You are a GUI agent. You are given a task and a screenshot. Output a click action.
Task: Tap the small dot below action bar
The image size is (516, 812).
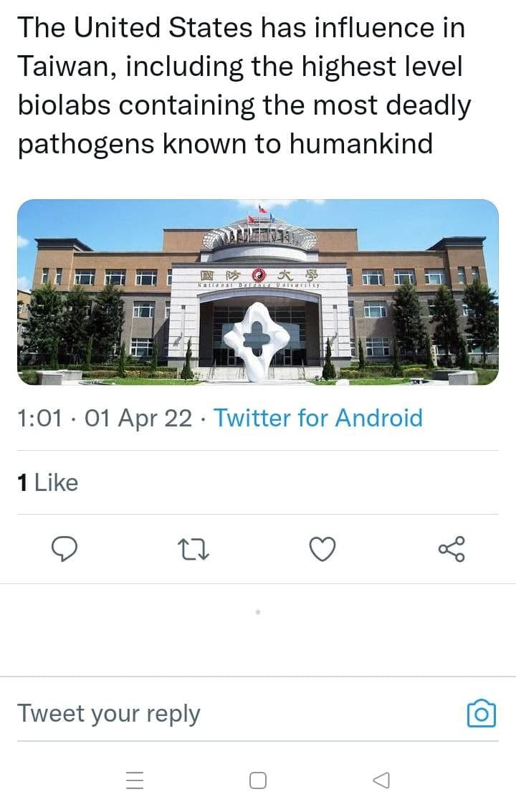258,612
